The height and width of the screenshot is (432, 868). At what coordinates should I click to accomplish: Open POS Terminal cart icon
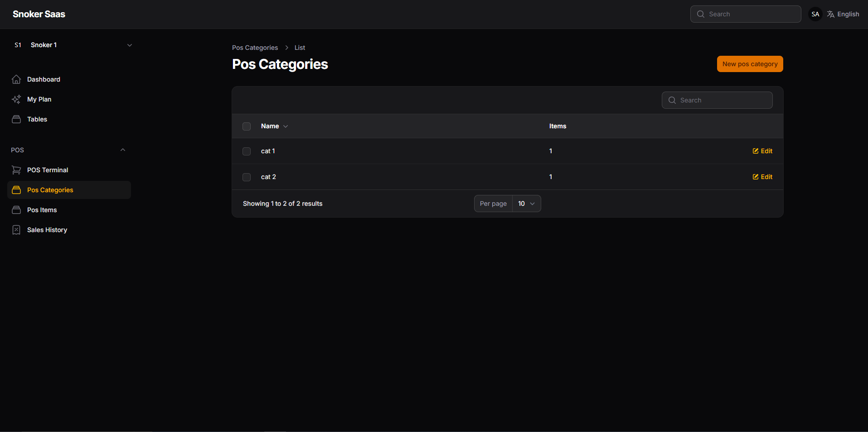(16, 170)
